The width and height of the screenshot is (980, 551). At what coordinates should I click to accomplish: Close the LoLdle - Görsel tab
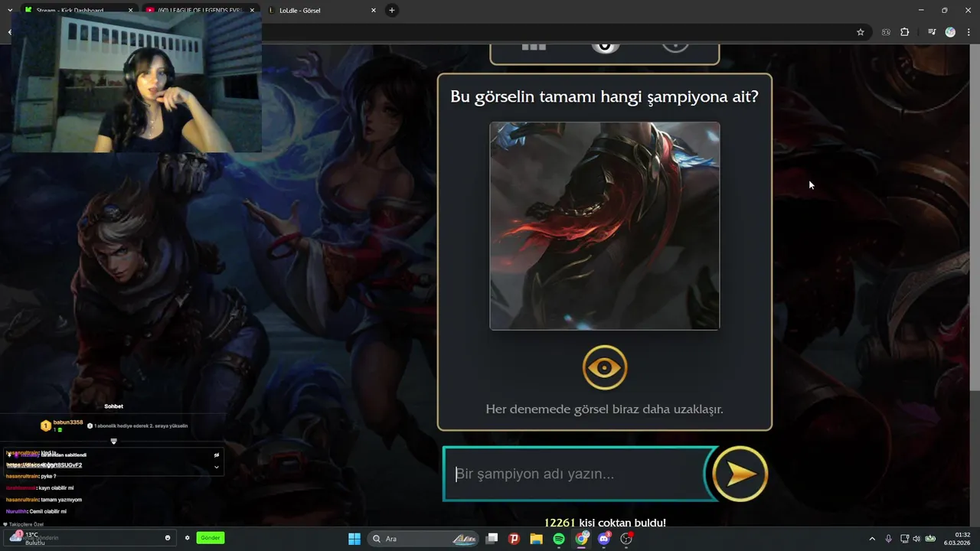(x=374, y=11)
